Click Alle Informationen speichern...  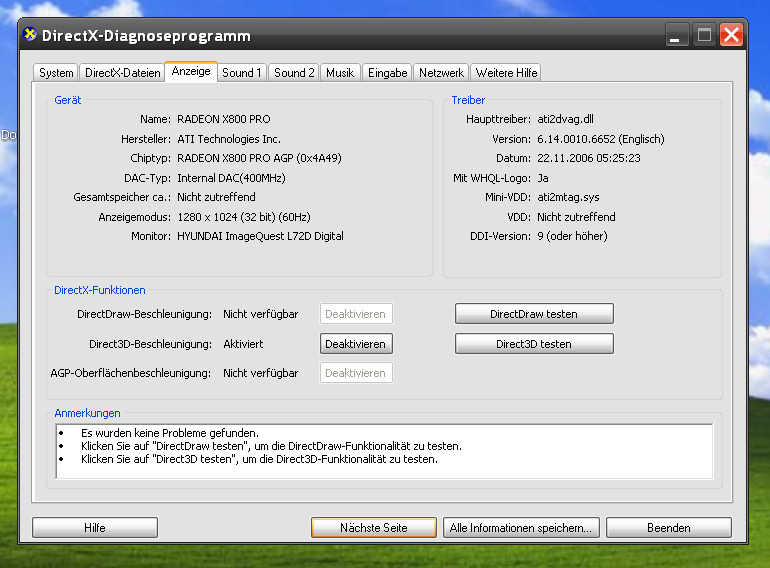[521, 527]
